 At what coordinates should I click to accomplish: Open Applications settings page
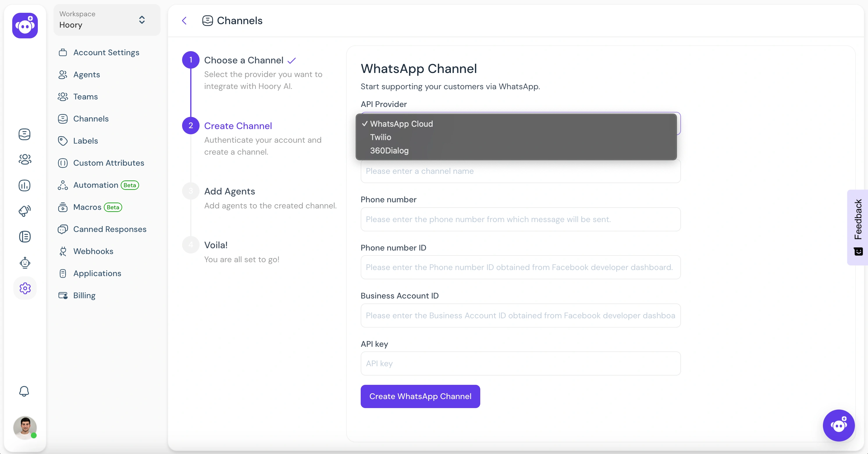pyautogui.click(x=97, y=274)
